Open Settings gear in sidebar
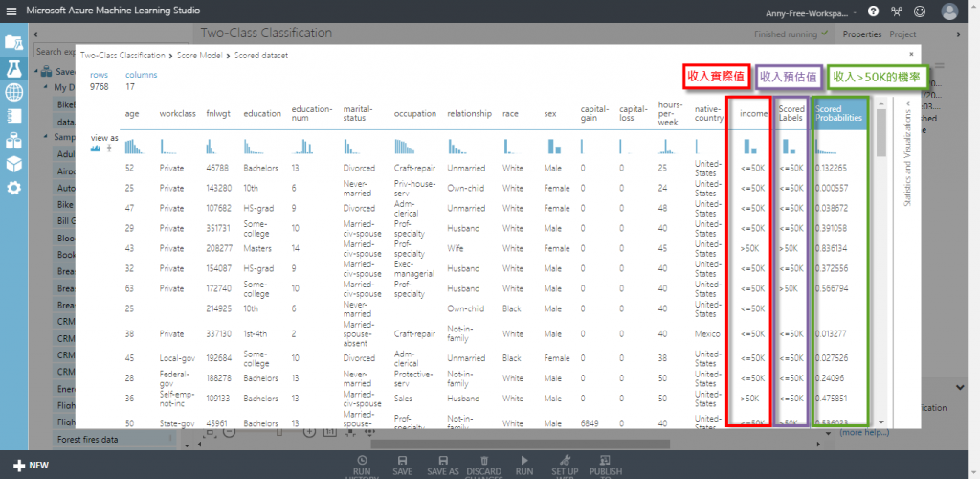The width and height of the screenshot is (980, 479). 13,188
